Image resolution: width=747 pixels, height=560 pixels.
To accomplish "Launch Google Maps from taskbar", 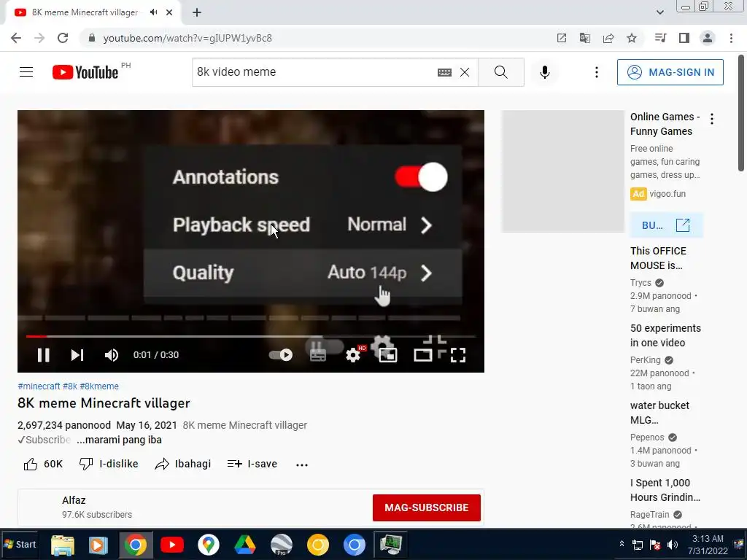I will coord(208,545).
